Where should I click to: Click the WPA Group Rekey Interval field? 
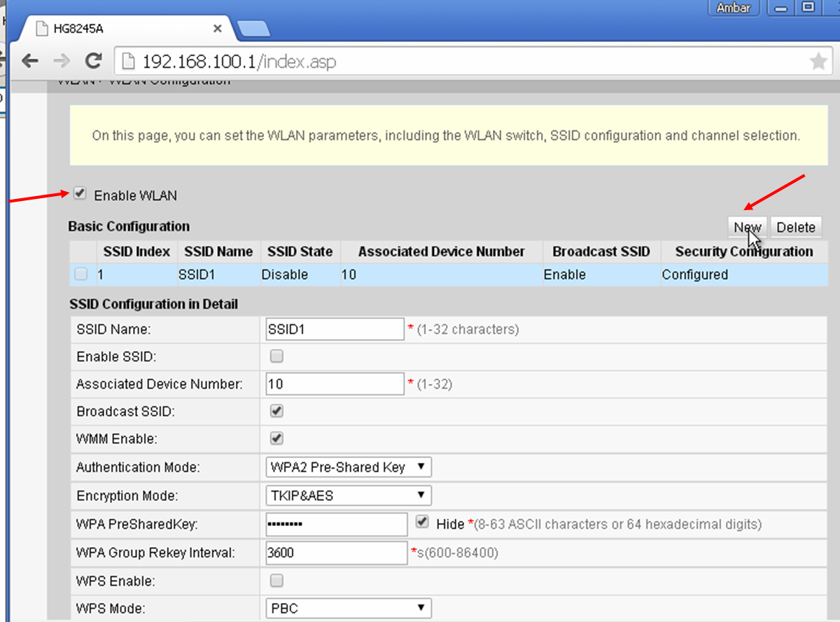[x=337, y=553]
